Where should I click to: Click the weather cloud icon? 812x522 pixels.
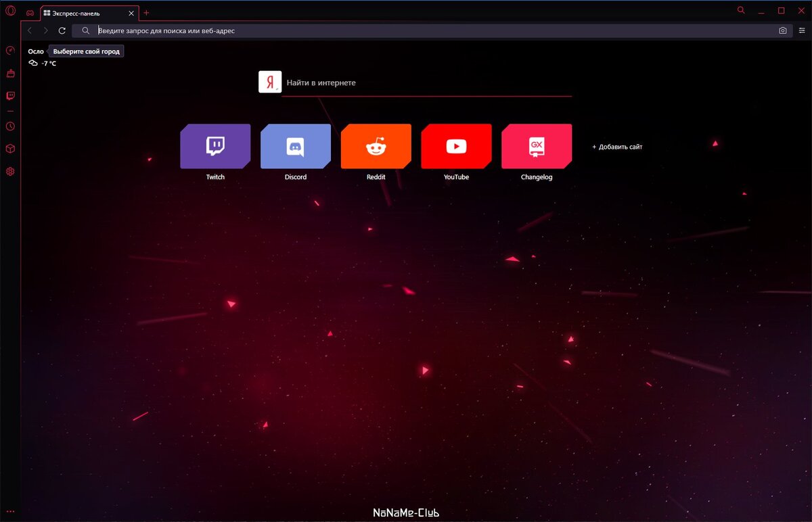point(32,63)
